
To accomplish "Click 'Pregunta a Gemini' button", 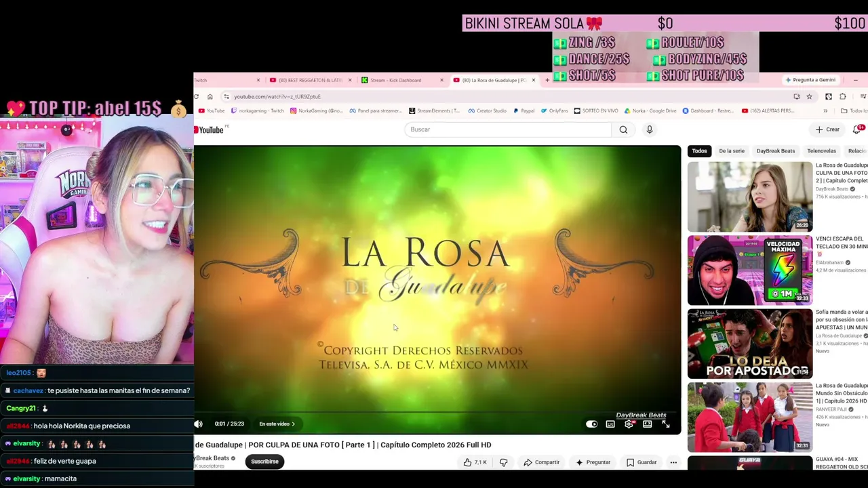I will pos(810,80).
